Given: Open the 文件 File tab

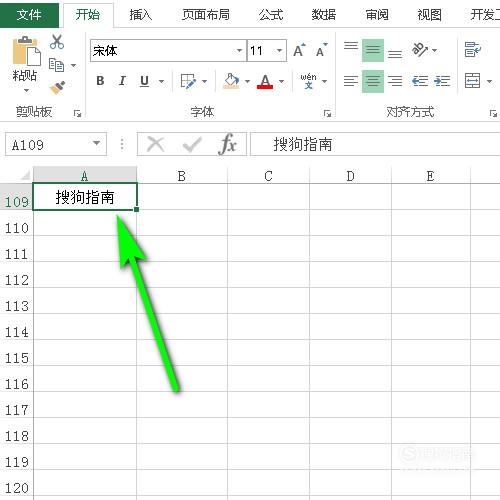Looking at the screenshot, I should point(29,14).
